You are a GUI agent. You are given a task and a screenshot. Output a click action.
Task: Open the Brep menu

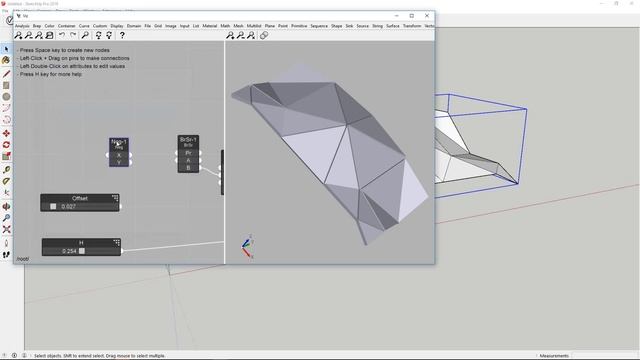point(37,26)
